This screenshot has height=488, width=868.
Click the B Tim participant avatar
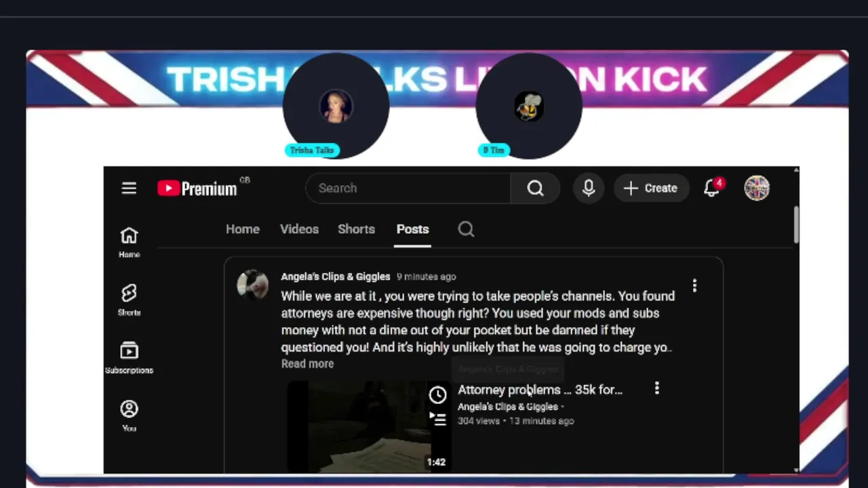point(529,106)
